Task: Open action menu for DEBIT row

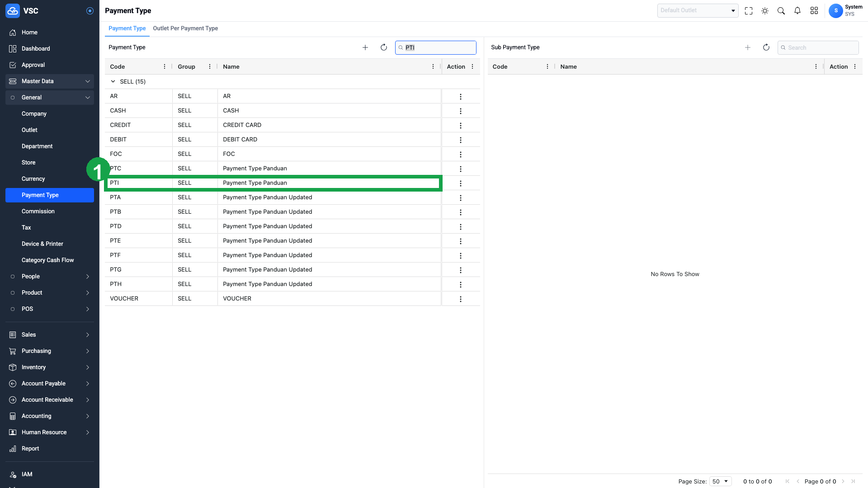Action: coord(461,140)
